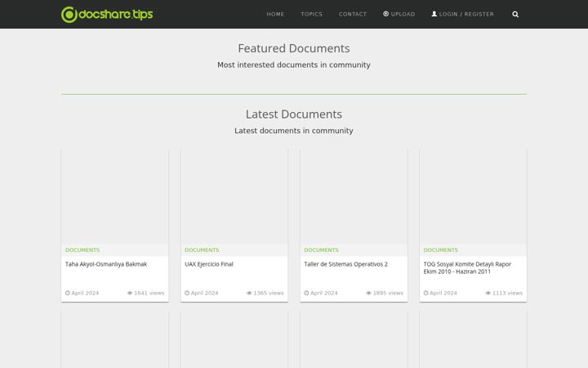Image resolution: width=588 pixels, height=368 pixels.
Task: Open Login / Register text link
Action: point(466,14)
